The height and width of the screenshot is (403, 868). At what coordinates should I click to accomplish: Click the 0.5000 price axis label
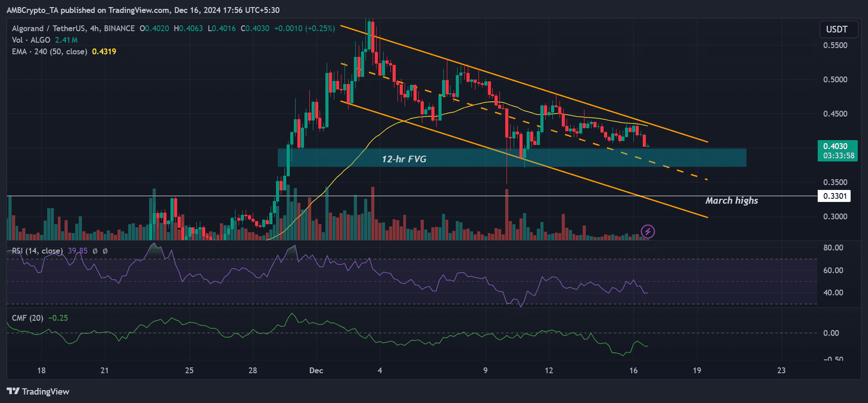click(x=836, y=80)
